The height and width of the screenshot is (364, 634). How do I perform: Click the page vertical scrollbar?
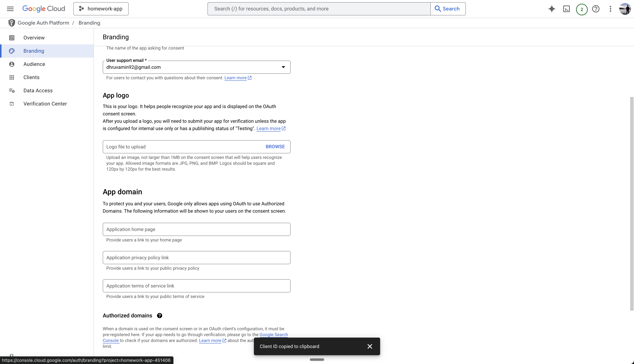(x=632, y=204)
